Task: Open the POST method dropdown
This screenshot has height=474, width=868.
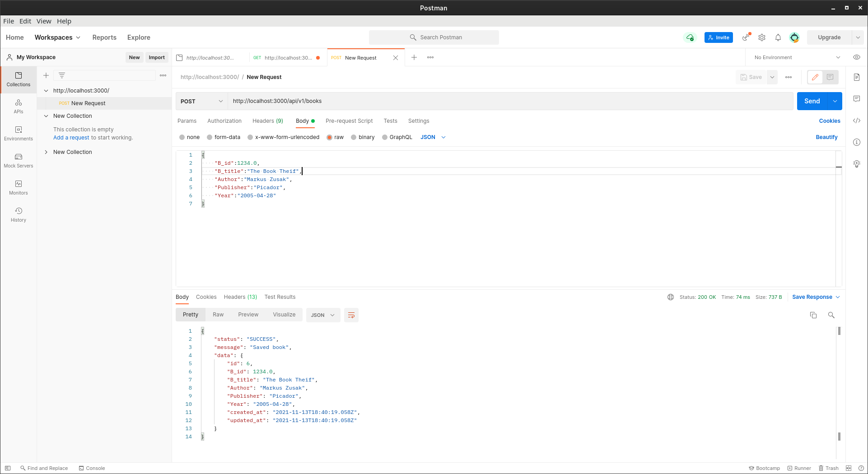Action: pos(201,101)
